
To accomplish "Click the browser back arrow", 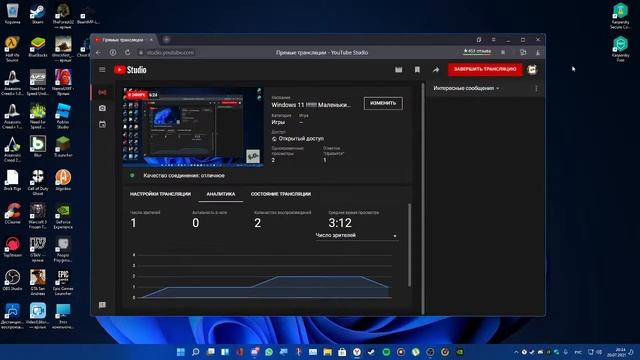I will 98,53.
